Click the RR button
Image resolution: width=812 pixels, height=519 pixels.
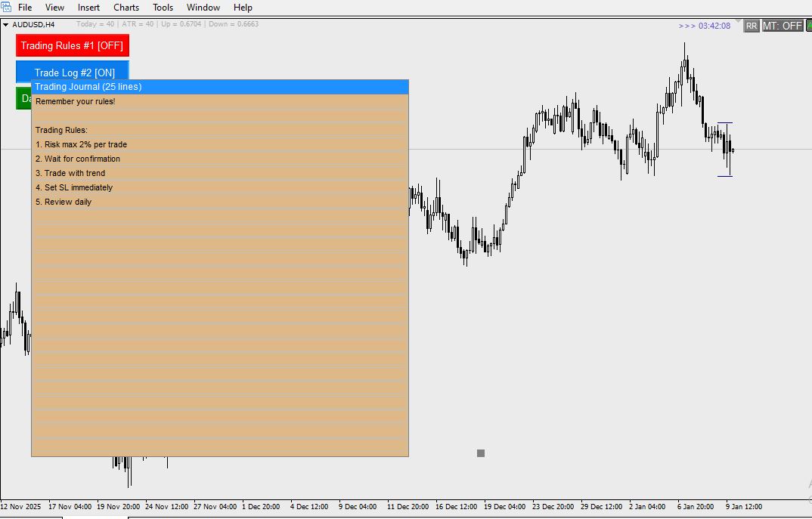(x=752, y=26)
